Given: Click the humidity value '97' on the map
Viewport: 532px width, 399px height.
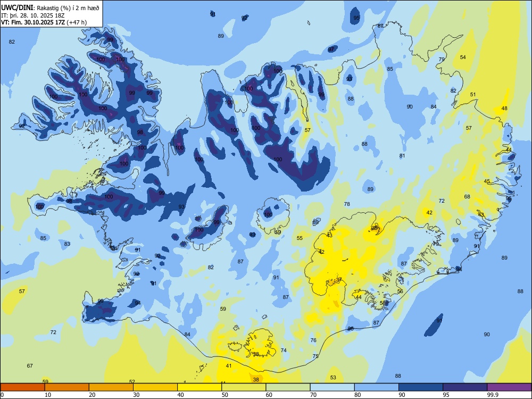Looking at the screenshot, I should [331, 49].
